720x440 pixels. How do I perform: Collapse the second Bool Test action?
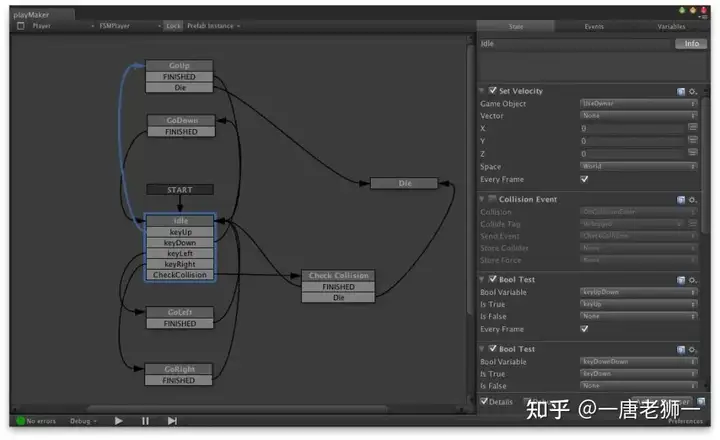(482, 349)
